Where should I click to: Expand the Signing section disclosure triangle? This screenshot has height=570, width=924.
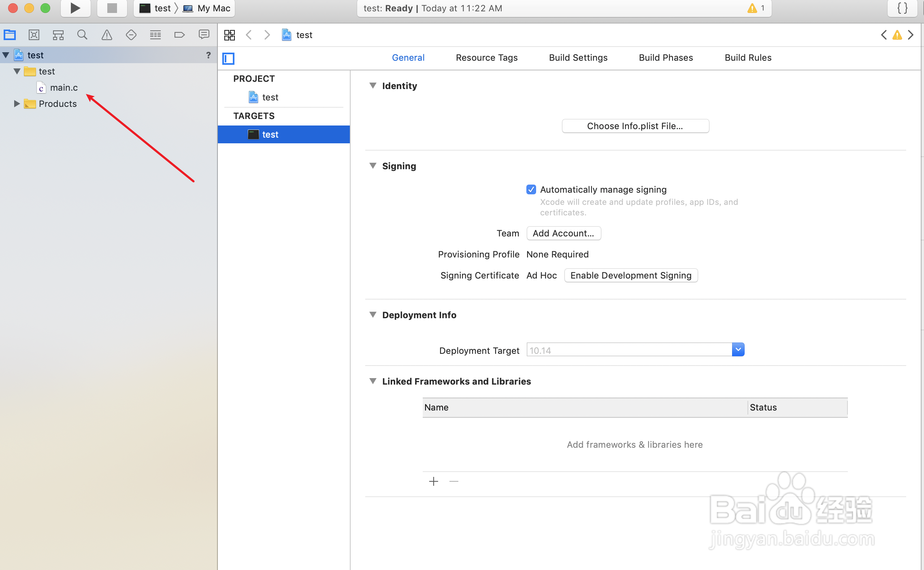tap(373, 166)
